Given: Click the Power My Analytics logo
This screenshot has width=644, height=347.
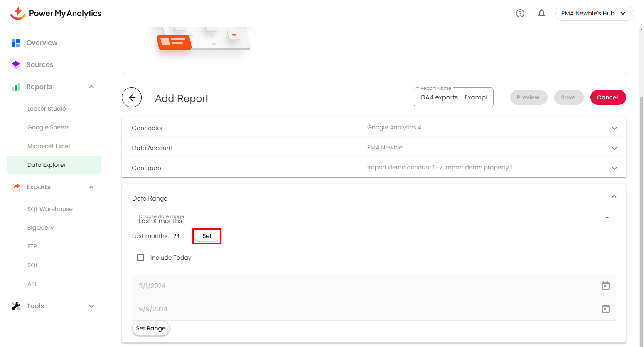Looking at the screenshot, I should click(56, 13).
